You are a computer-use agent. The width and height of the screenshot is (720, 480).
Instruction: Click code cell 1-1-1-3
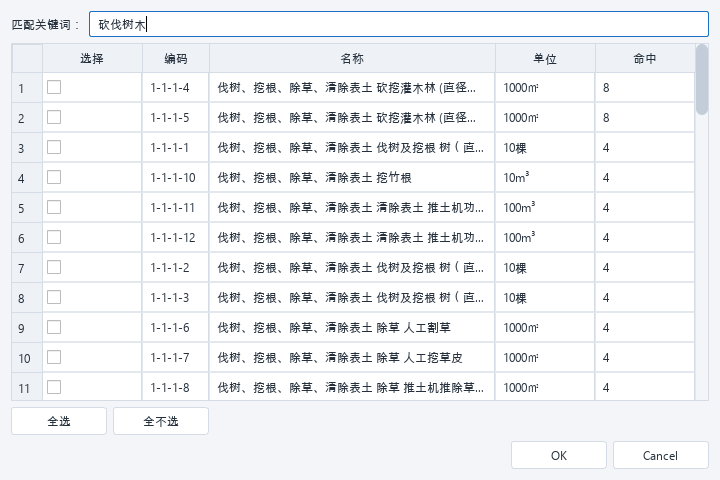[x=176, y=298]
